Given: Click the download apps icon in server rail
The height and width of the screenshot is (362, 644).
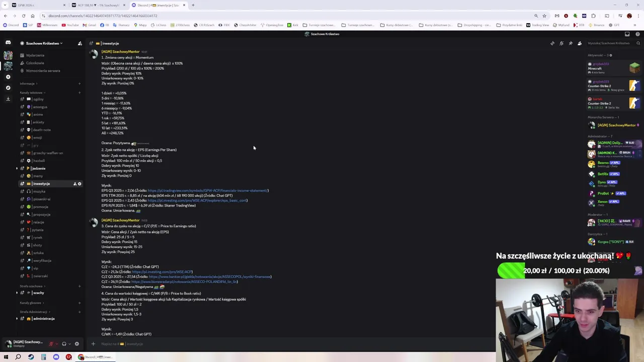Looking at the screenshot, I should pyautogui.click(x=8, y=99).
